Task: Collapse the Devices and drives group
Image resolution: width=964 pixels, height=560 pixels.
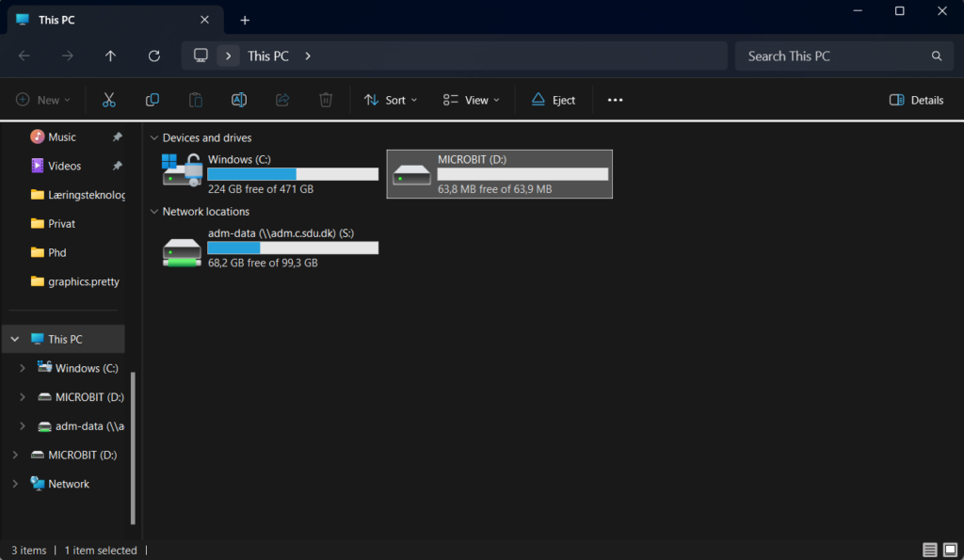Action: [x=153, y=137]
